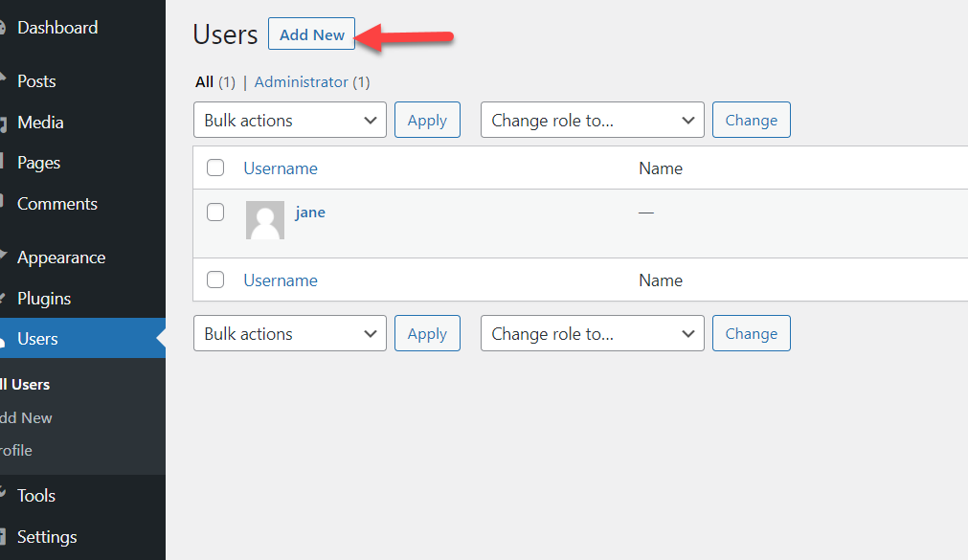Open Comments in the sidebar
968x560 pixels.
click(x=56, y=204)
